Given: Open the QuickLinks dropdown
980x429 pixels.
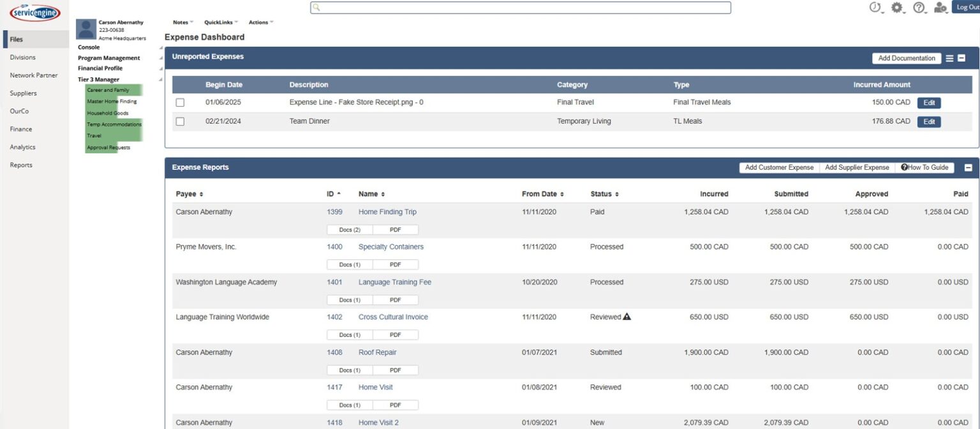Looking at the screenshot, I should click(221, 22).
